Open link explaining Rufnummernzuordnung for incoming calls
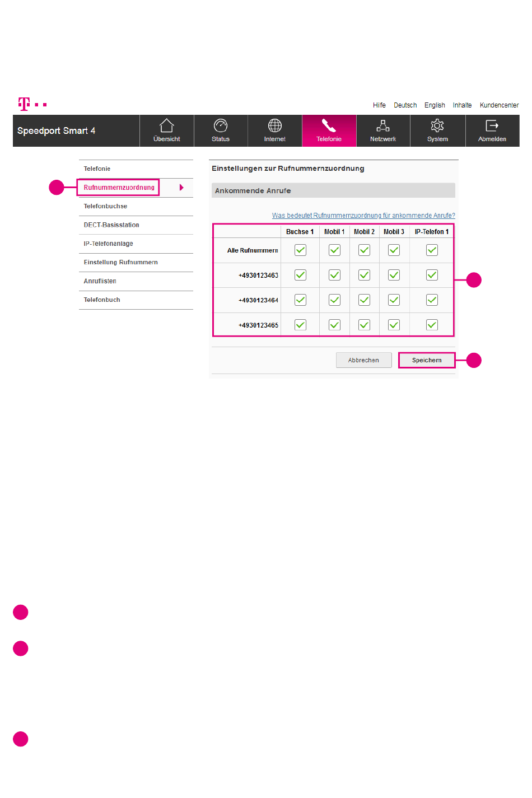The width and height of the screenshot is (532, 798). tap(363, 216)
